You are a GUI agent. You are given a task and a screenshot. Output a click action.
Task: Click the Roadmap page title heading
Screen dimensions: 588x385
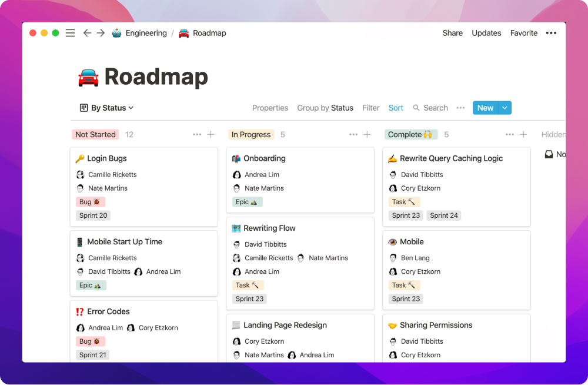click(156, 77)
